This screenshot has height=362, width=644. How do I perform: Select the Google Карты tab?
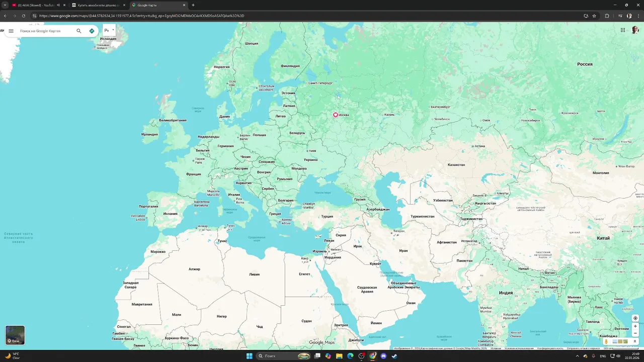(x=158, y=5)
